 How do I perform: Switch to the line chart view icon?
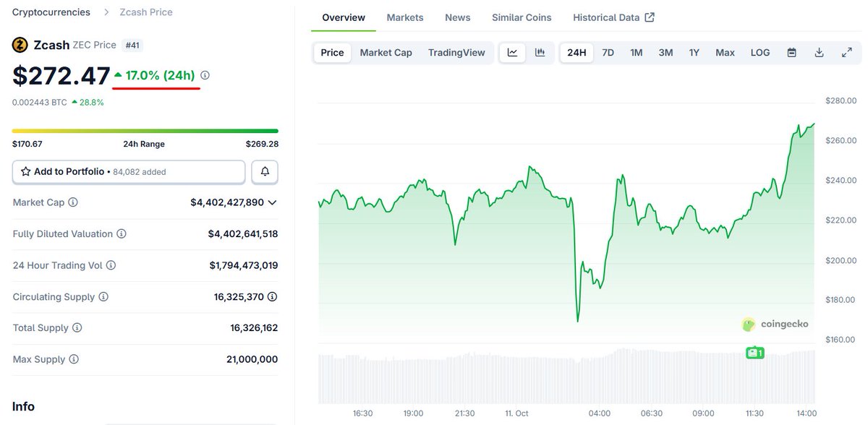click(x=512, y=53)
